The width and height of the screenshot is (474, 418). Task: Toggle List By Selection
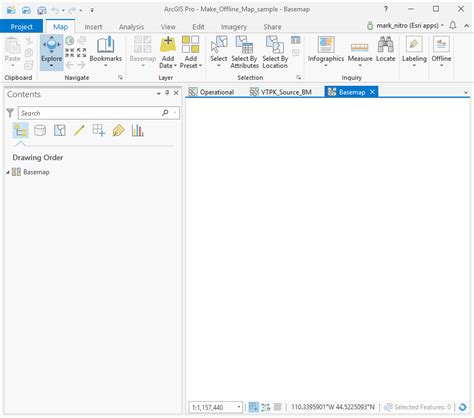point(60,131)
